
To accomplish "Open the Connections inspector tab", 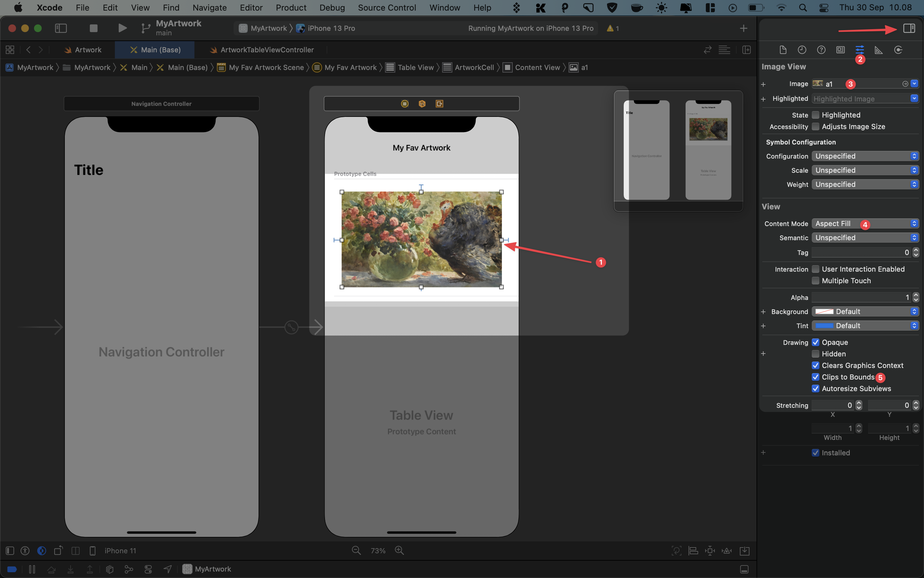I will pyautogui.click(x=898, y=50).
